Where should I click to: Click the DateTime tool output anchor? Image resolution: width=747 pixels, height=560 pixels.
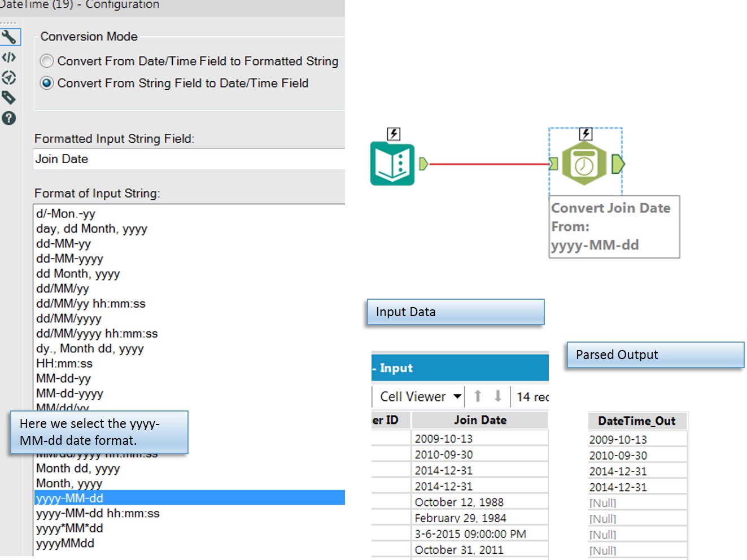(618, 164)
